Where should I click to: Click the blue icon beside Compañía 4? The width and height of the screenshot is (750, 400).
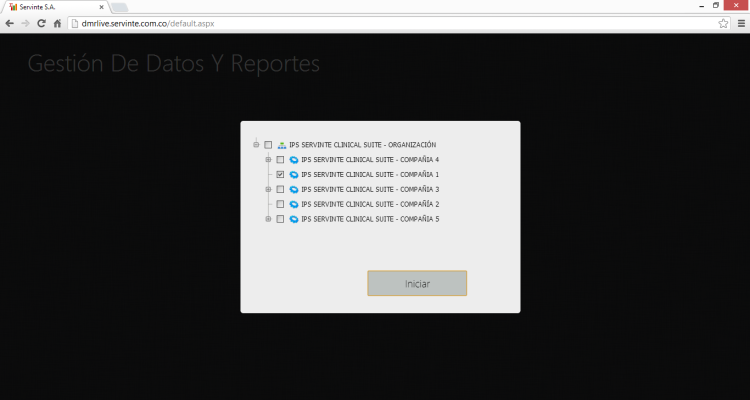point(294,160)
